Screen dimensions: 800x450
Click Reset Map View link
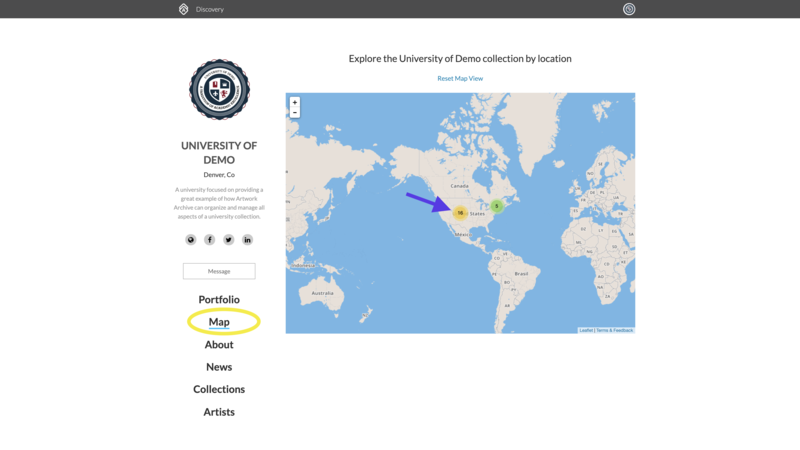coord(460,78)
